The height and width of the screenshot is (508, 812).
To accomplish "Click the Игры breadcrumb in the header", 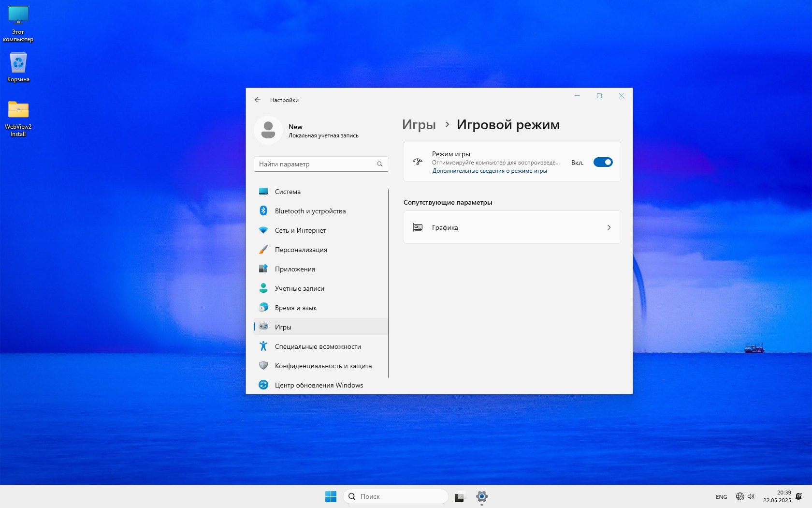I will coord(419,125).
